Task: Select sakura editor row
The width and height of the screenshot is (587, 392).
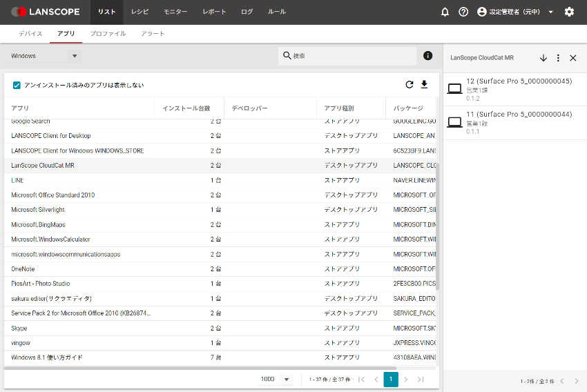Action: pyautogui.click(x=220, y=299)
